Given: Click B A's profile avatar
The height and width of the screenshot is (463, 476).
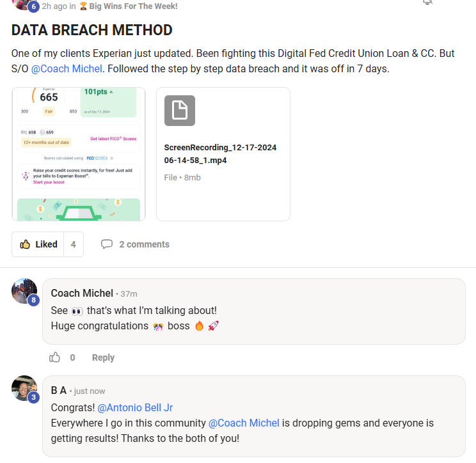Looking at the screenshot, I should point(24,388).
